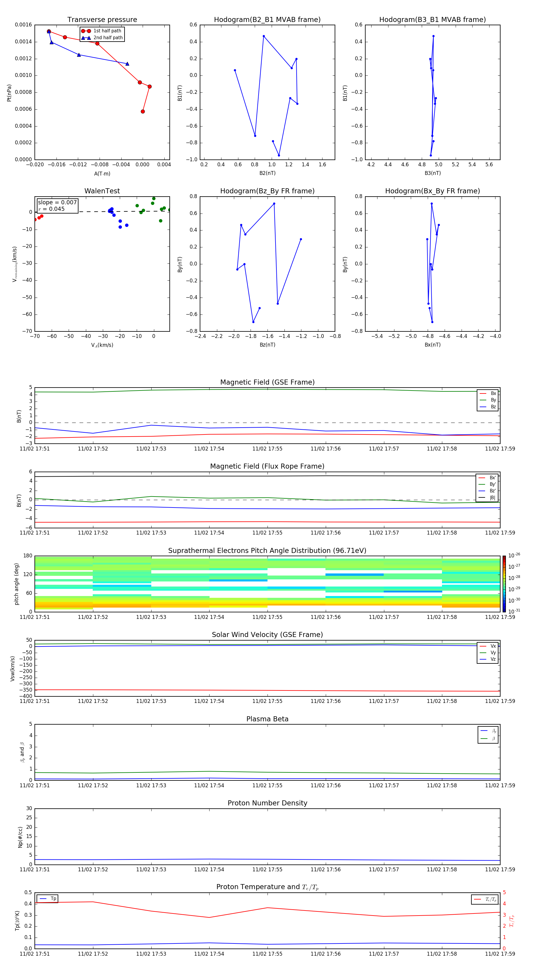Viewport: 535px width, 980px height.
Task: Click the Solar Wind Velocity (GSE Frame) title
Action: pos(267,635)
